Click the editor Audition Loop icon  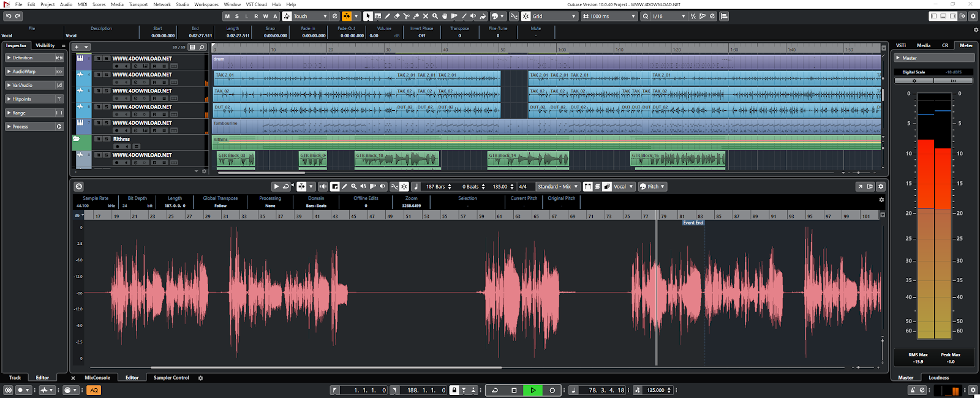point(285,186)
